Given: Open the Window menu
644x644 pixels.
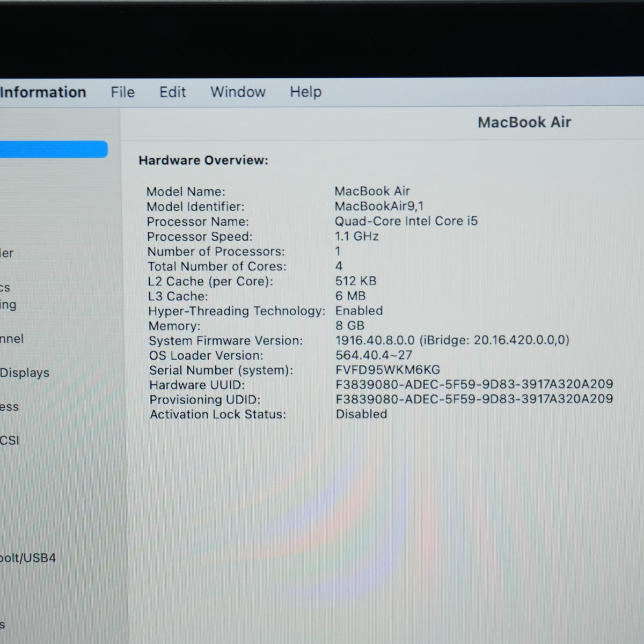Looking at the screenshot, I should pos(238,92).
